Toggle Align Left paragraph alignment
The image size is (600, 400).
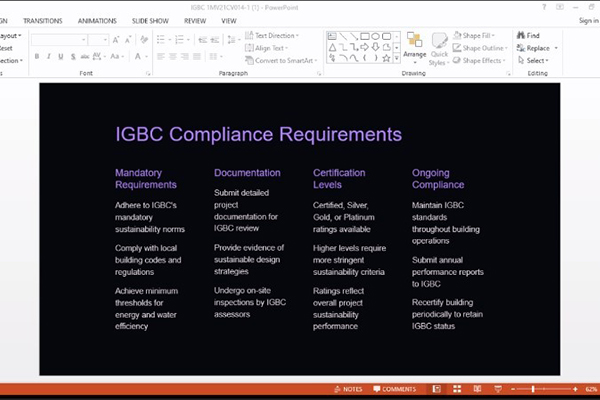pos(161,57)
